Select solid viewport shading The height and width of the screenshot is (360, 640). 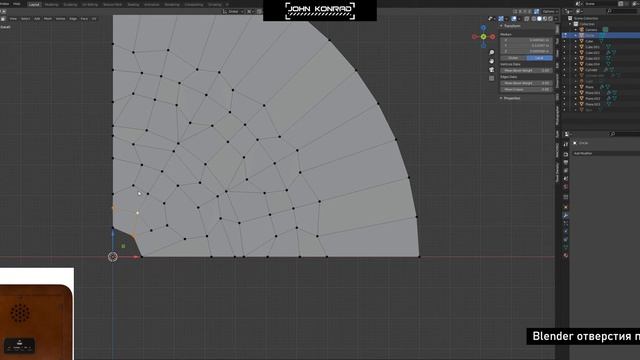539,19
